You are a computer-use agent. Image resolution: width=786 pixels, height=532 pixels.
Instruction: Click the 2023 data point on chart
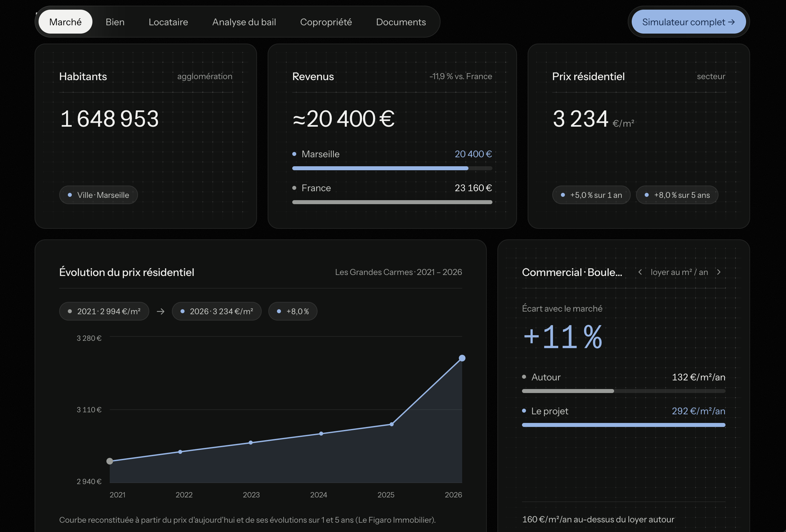pyautogui.click(x=251, y=443)
